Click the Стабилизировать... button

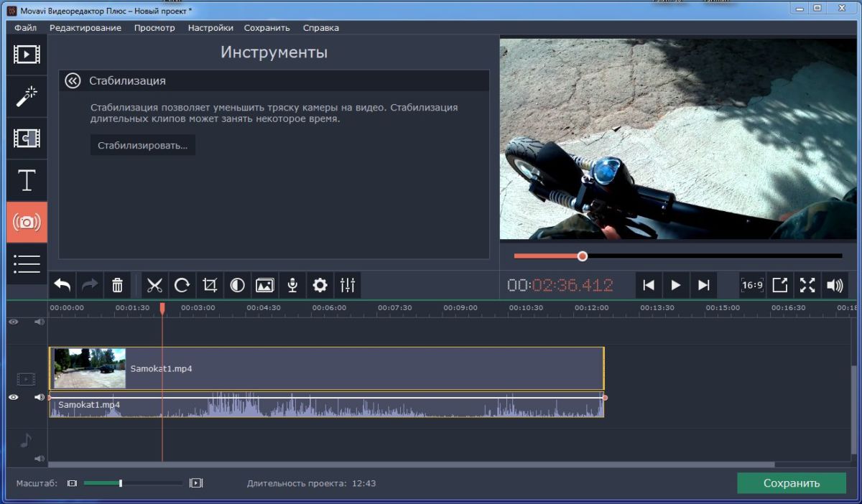143,145
